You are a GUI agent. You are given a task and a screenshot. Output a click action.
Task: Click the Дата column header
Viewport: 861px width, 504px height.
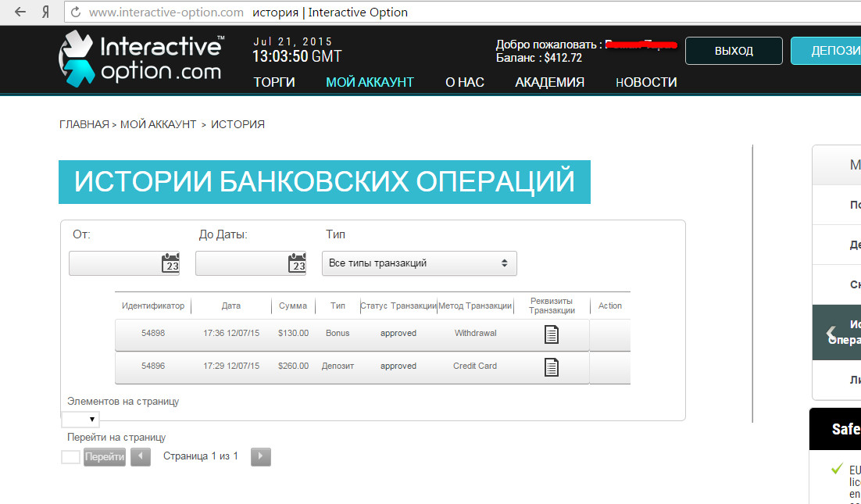[231, 306]
